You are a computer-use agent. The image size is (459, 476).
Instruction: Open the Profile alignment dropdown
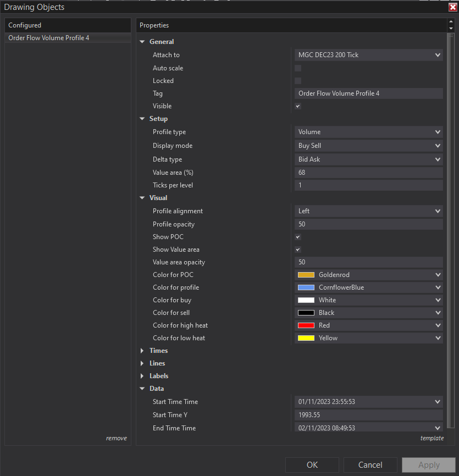(368, 211)
